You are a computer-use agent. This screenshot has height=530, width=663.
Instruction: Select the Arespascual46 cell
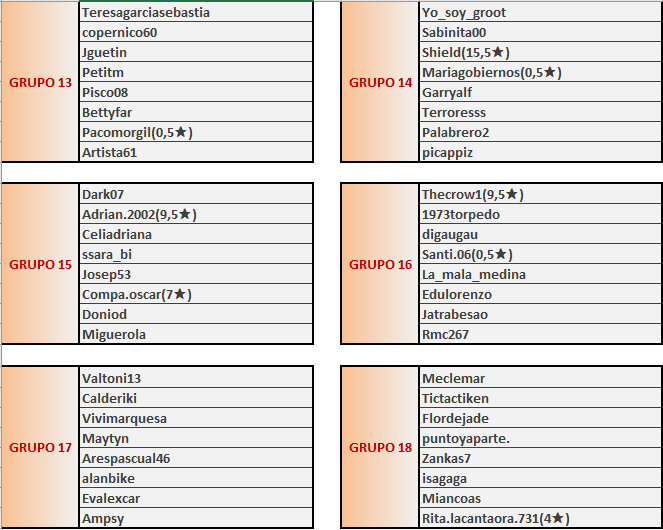coord(195,458)
